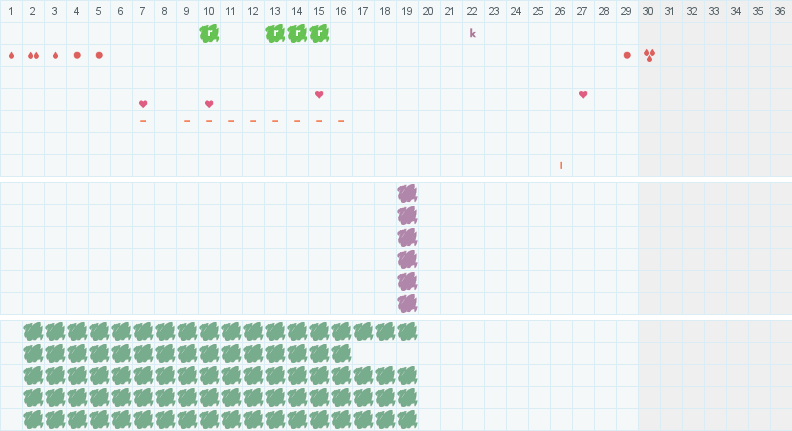
Task: Click the green 'r' marker on day 13
Action: tap(275, 33)
